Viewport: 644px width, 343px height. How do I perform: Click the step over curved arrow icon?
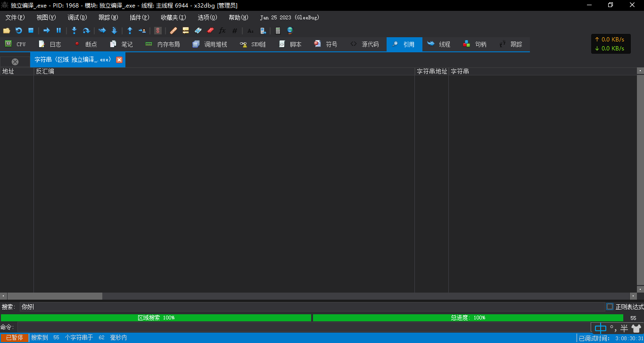tap(86, 31)
